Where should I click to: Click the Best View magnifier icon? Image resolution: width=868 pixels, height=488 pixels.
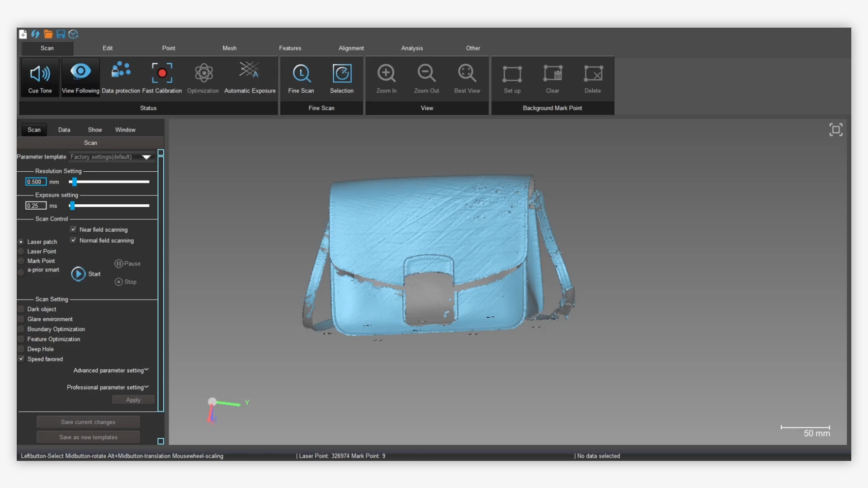[467, 73]
